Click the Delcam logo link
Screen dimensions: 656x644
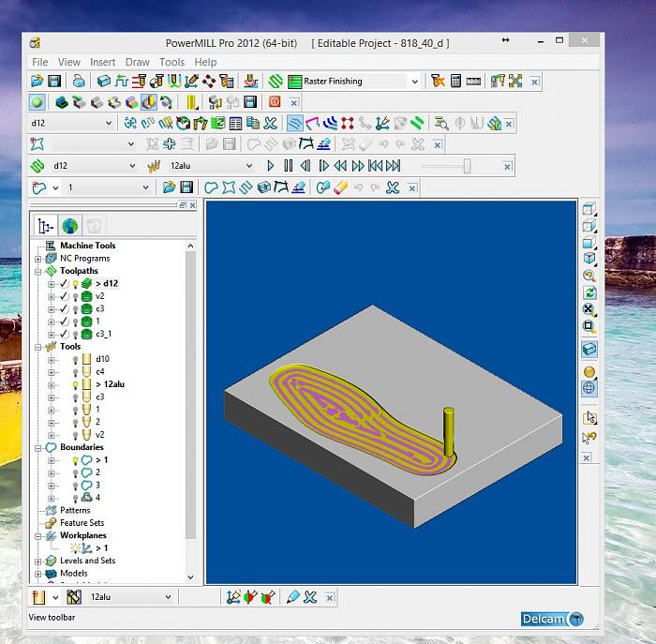pos(553,619)
